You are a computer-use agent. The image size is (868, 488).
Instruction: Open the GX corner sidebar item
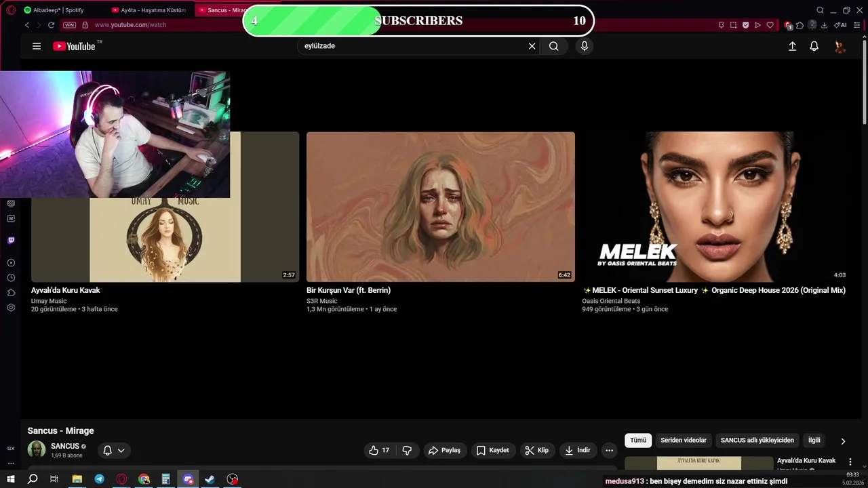11,448
